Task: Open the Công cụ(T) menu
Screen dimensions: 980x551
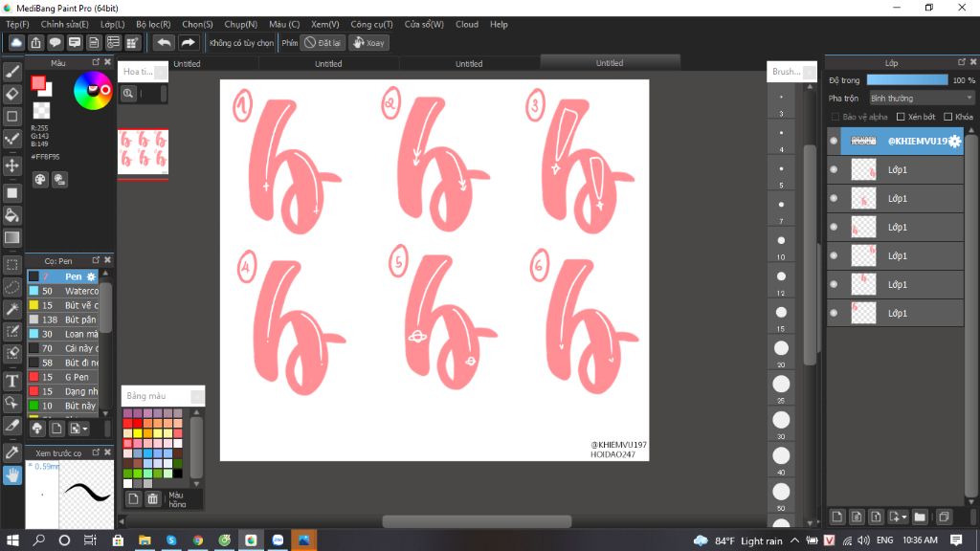Action: (x=371, y=24)
